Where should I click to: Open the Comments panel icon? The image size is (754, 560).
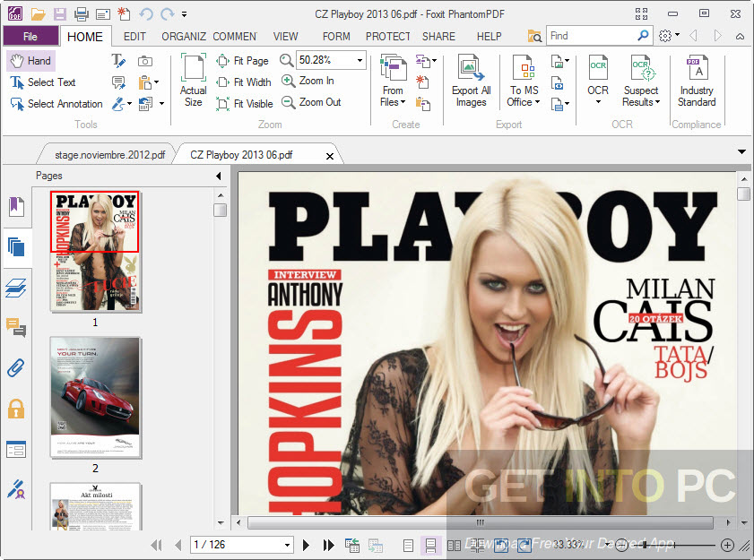click(16, 328)
